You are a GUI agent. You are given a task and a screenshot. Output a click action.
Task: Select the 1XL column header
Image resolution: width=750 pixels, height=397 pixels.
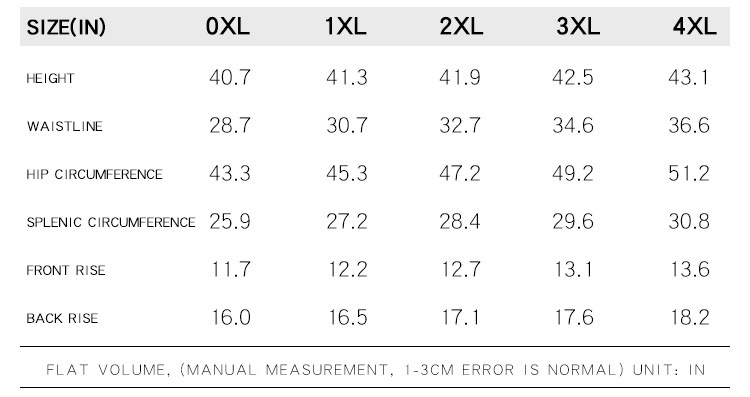coord(346,26)
